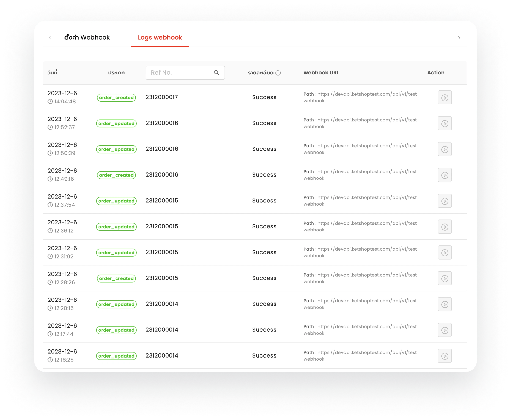511x420 pixels.
Task: Resend webhook for the 12:28:26 log
Action: point(444,278)
